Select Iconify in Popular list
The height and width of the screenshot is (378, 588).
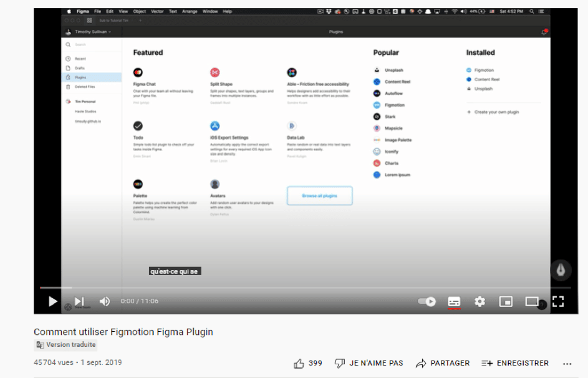386,152
